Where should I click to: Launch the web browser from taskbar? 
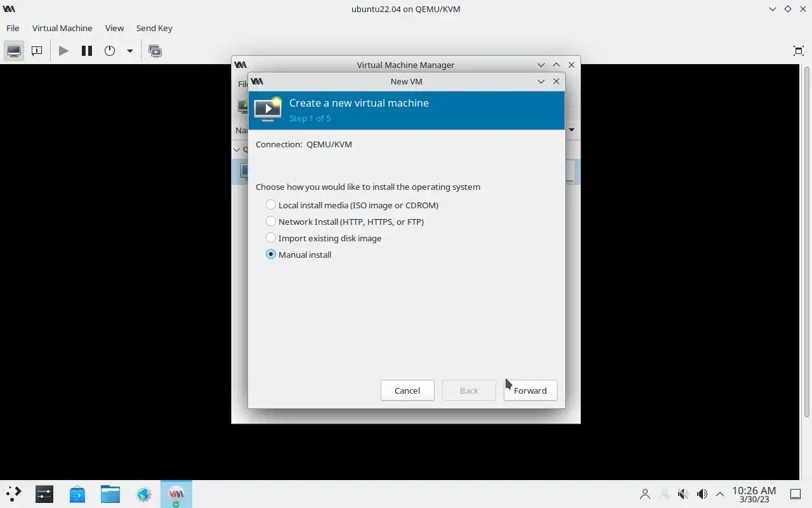(x=143, y=494)
